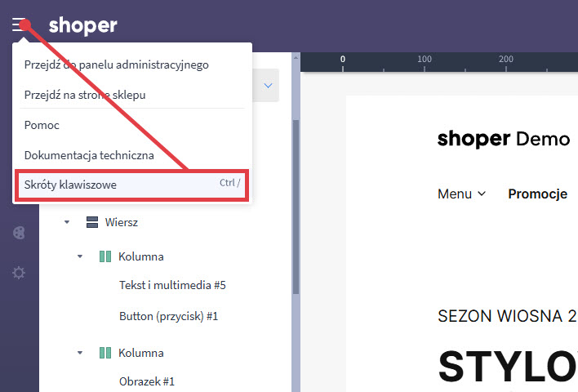This screenshot has height=392, width=578.
Task: Select Button (przycisk) #1 module
Action: (168, 316)
